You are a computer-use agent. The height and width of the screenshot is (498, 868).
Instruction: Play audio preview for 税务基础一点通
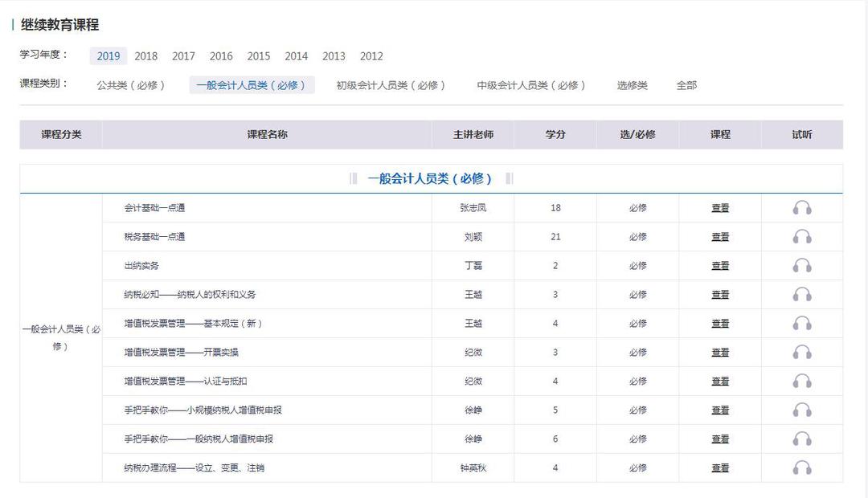pyautogui.click(x=802, y=237)
